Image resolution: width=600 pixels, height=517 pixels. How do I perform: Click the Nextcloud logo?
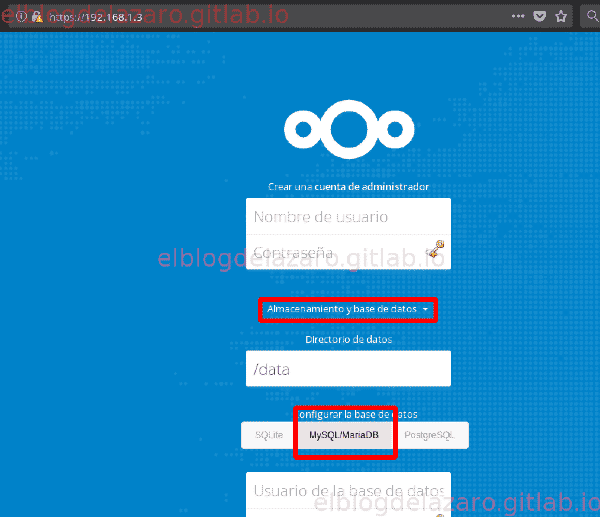[x=349, y=129]
